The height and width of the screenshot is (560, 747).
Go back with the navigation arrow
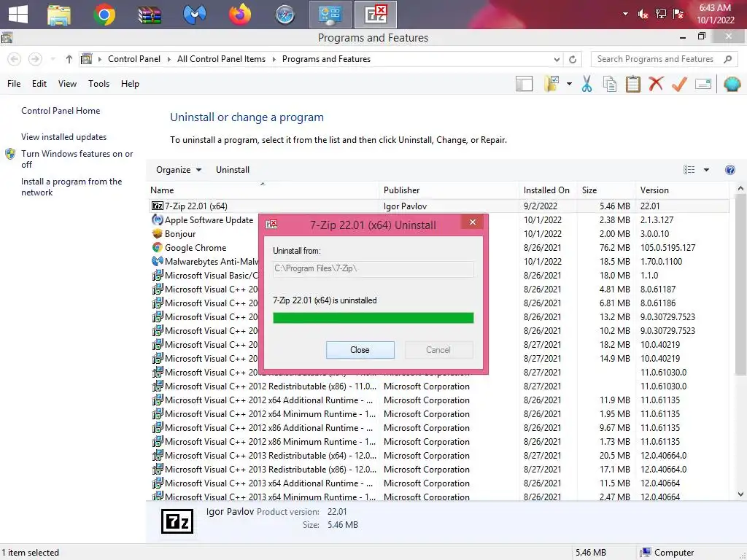pyautogui.click(x=15, y=59)
